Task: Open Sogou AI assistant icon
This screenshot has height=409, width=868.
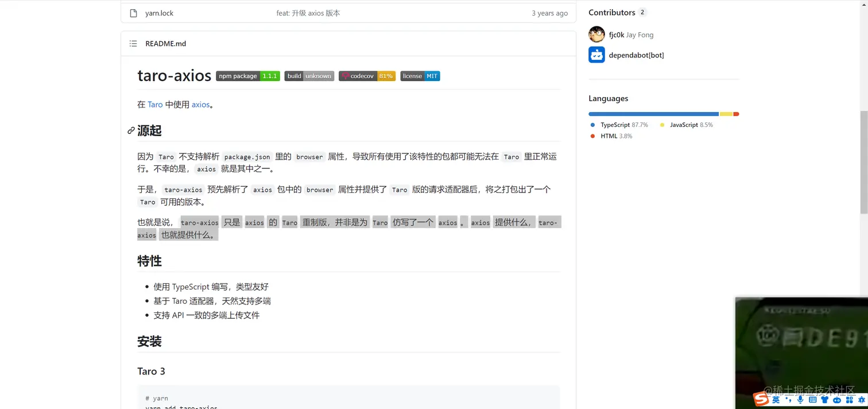Action: coord(862,400)
